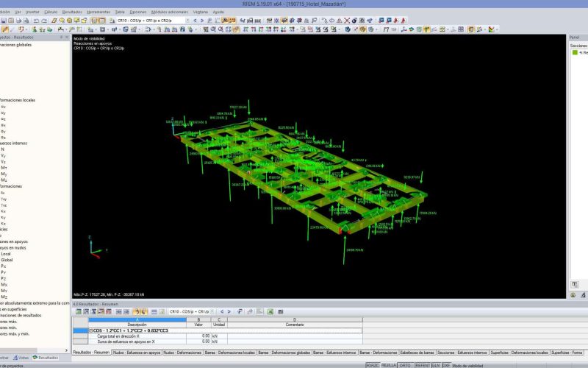
Task: Open dropdown arrow next to results palette icon
Action: click(498, 29)
